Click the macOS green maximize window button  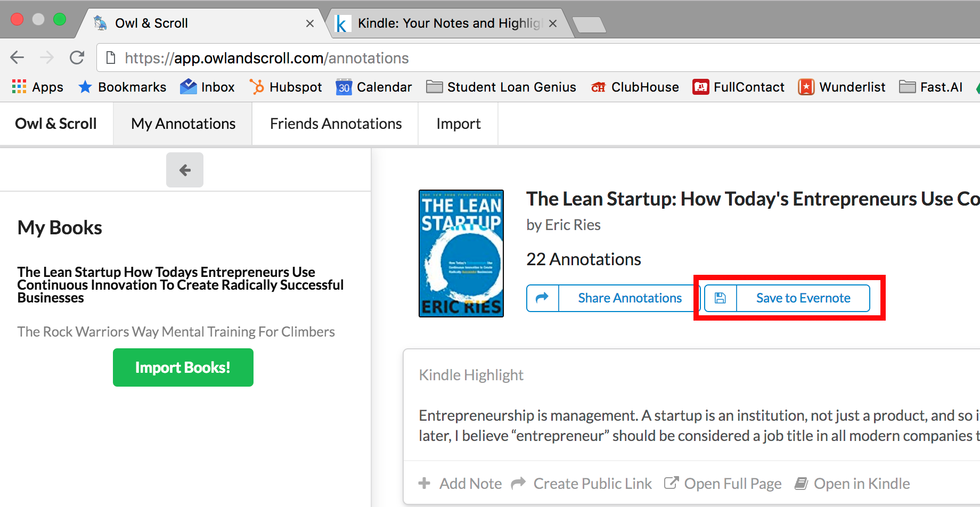[x=60, y=19]
